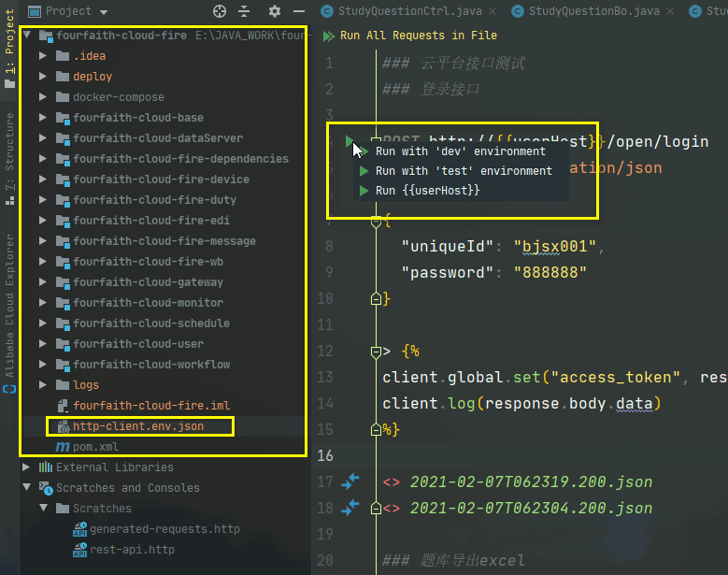Click the collapse all icon in Project panel

(x=244, y=11)
